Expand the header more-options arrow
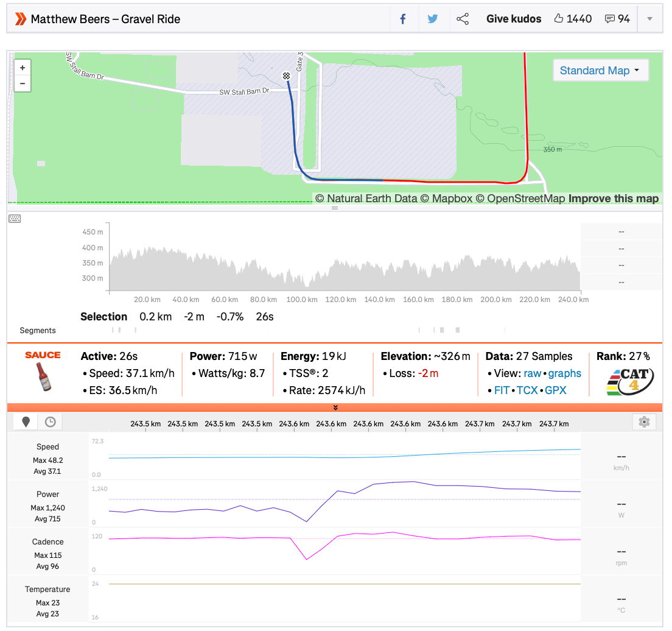 click(649, 19)
